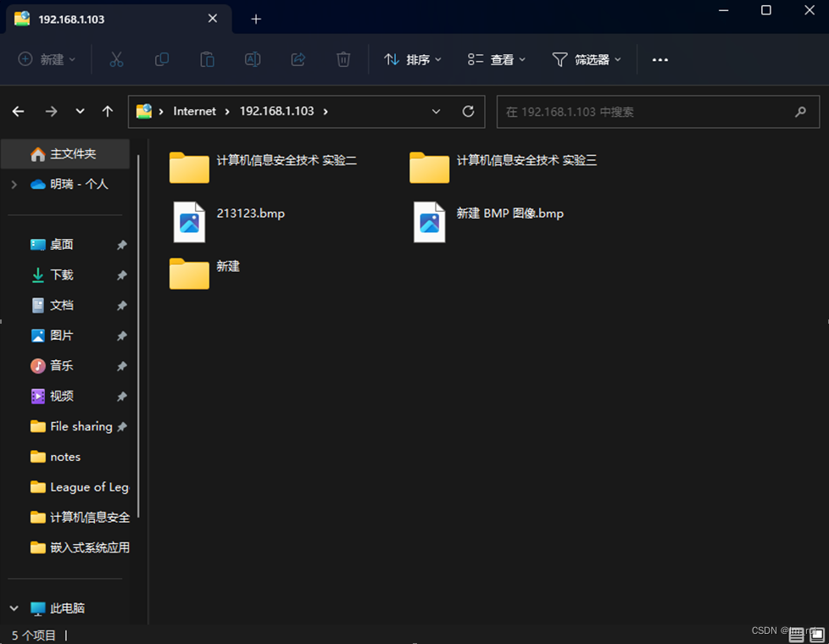This screenshot has height=644, width=829.
Task: Switch to the 192.168.1.103 tab
Action: pyautogui.click(x=119, y=19)
